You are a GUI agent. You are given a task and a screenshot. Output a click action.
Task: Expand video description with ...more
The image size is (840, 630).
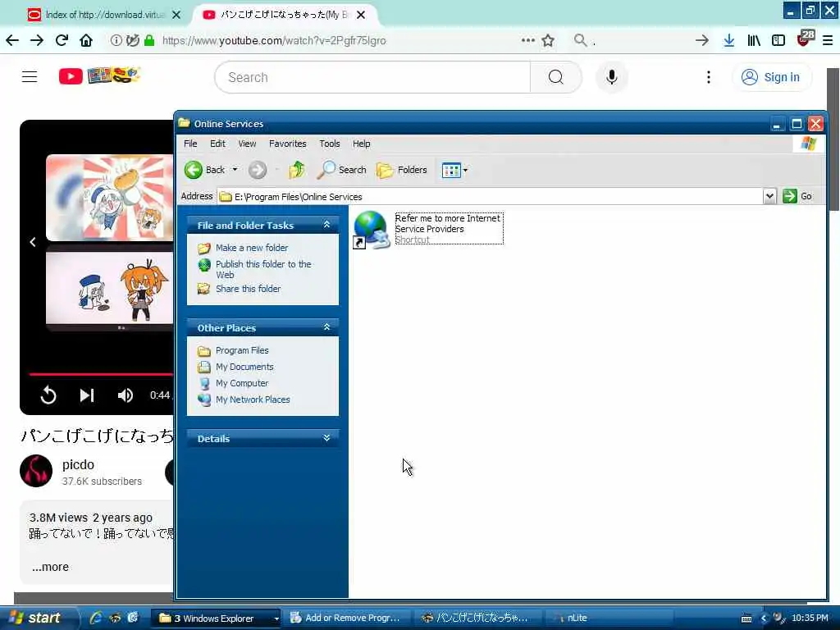pos(50,567)
